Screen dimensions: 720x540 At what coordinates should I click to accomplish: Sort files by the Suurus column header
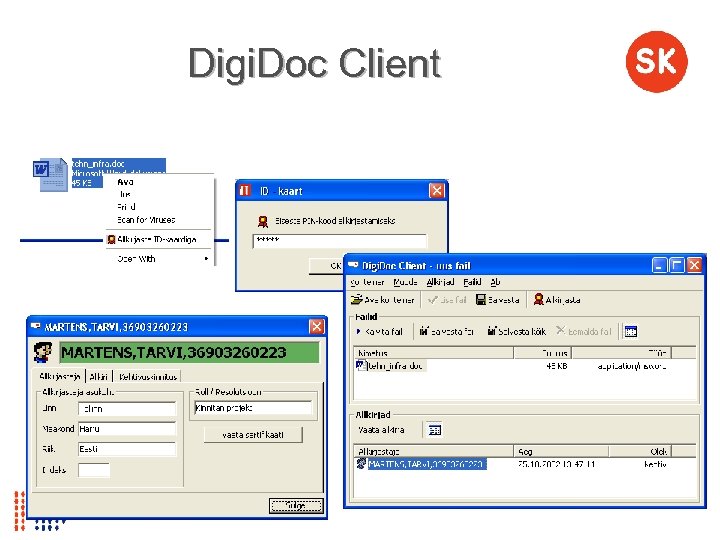tap(542, 353)
